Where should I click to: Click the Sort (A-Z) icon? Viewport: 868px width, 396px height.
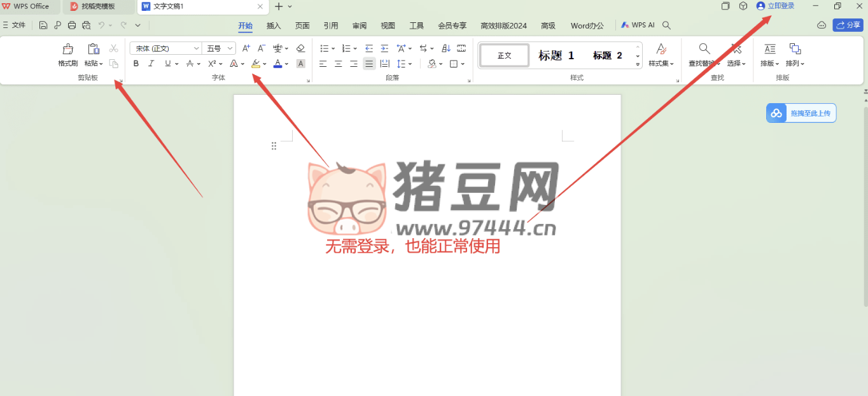coord(446,48)
